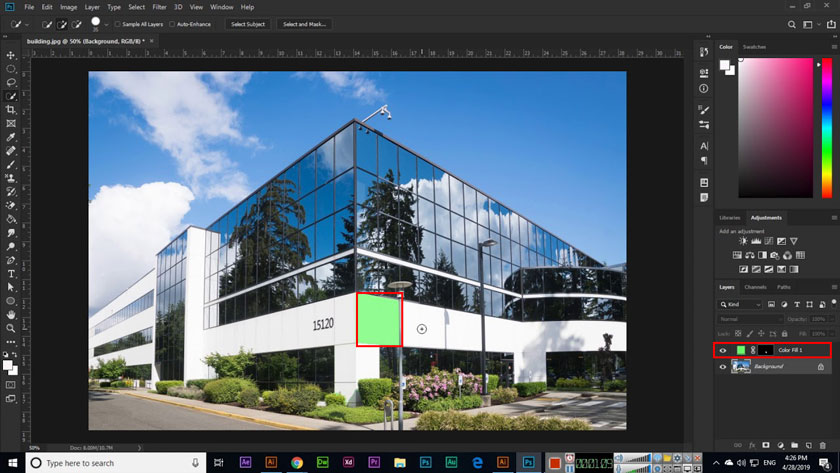Add a Color Balance adjustment
This screenshot has height=473, width=840.
(x=749, y=255)
